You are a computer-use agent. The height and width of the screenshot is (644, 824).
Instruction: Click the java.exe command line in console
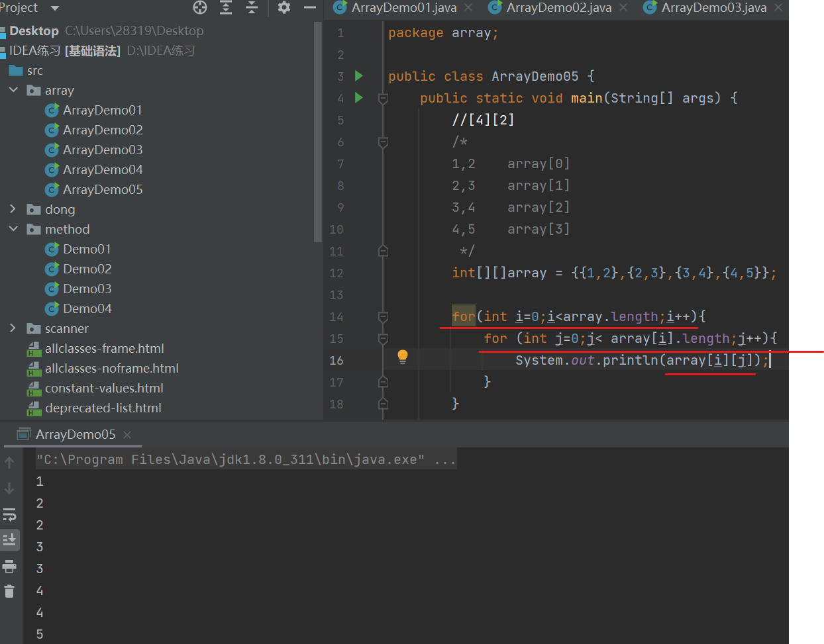coord(246,459)
